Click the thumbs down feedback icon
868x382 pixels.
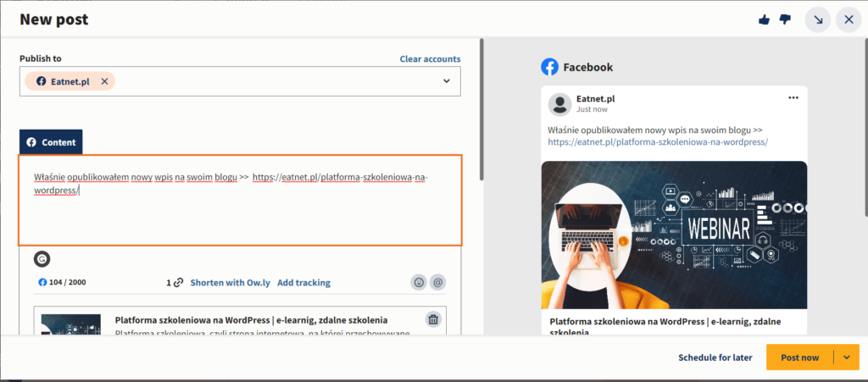[x=785, y=19]
